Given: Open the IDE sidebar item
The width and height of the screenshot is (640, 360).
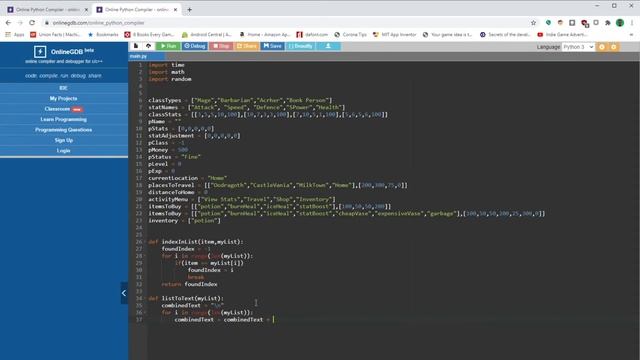Looking at the screenshot, I should point(64,88).
